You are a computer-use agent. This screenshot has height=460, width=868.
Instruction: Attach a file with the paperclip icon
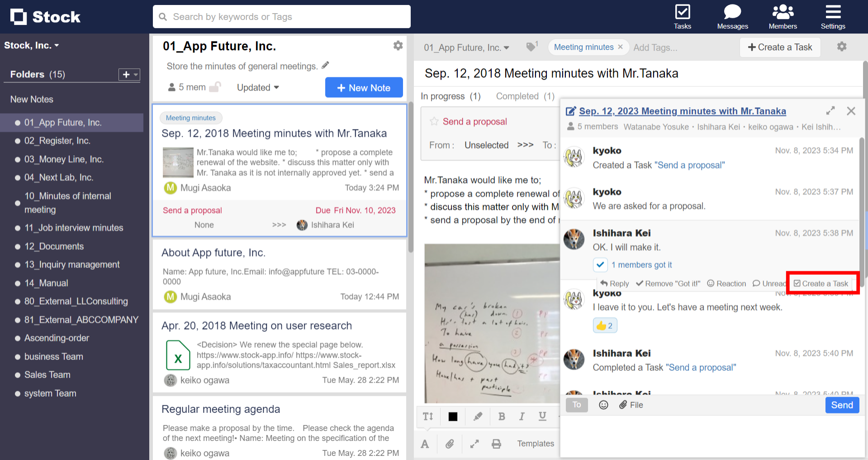[x=450, y=444]
